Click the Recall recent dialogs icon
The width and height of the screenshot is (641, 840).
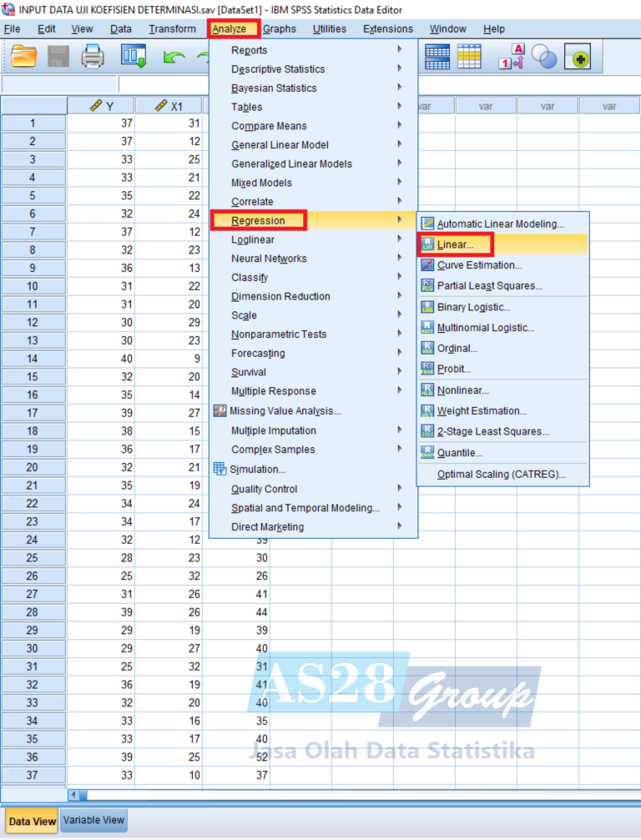[x=134, y=56]
